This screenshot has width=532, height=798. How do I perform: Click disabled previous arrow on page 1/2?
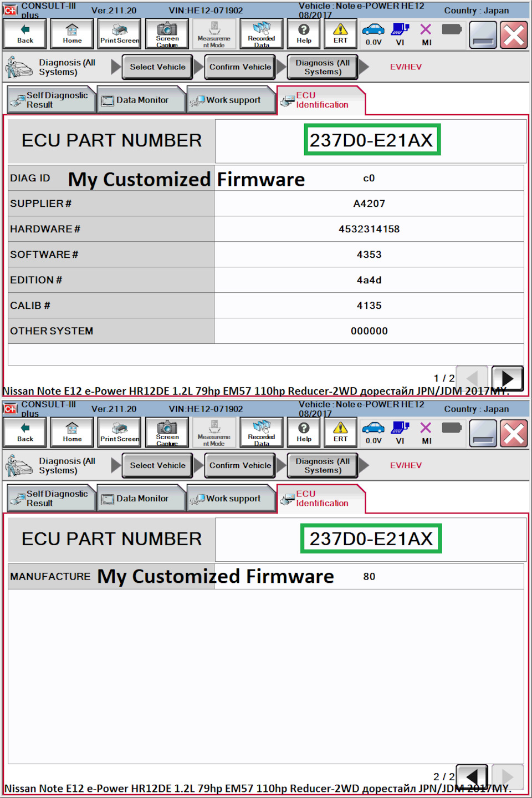(472, 378)
